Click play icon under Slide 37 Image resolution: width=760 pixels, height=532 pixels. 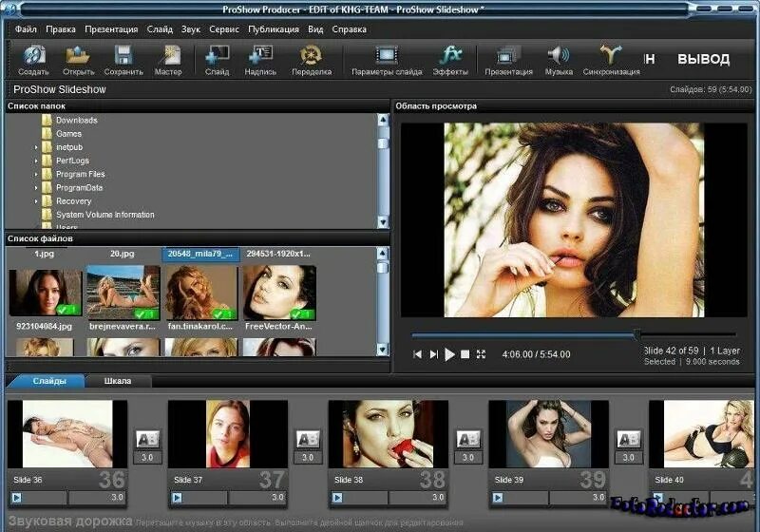point(177,498)
